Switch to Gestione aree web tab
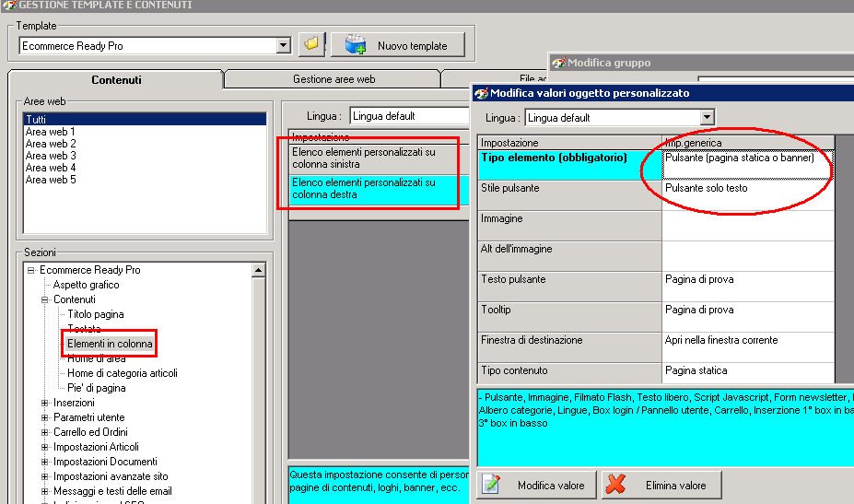 (x=333, y=79)
